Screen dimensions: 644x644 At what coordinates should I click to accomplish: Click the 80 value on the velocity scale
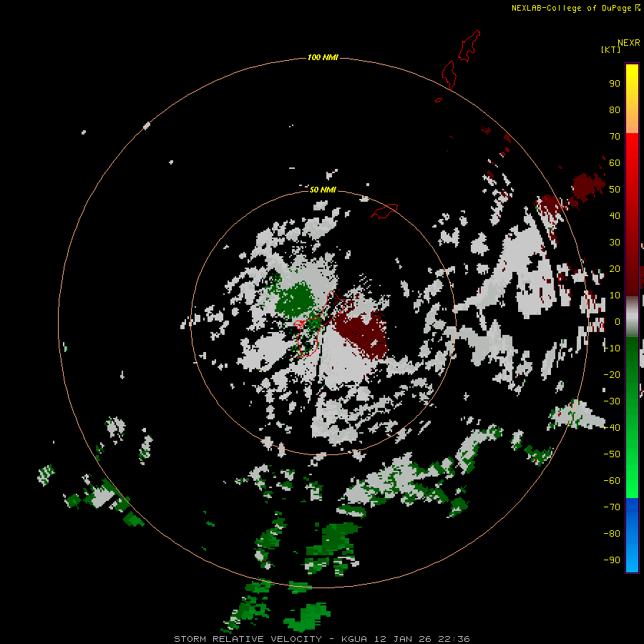615,110
